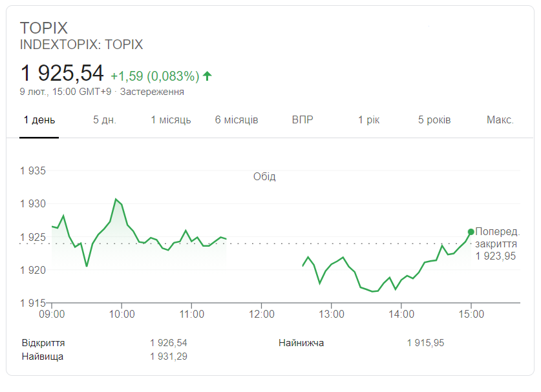The image size is (541, 392).
Task: Select the 'ВПР' year-to-date tab
Action: tap(302, 120)
